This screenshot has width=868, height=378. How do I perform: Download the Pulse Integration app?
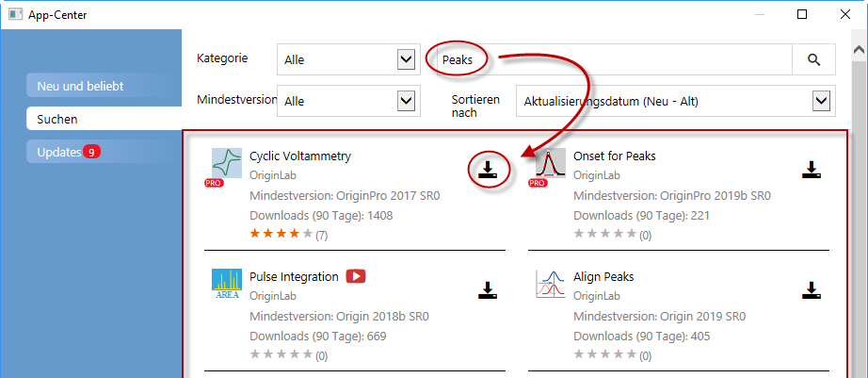click(488, 290)
